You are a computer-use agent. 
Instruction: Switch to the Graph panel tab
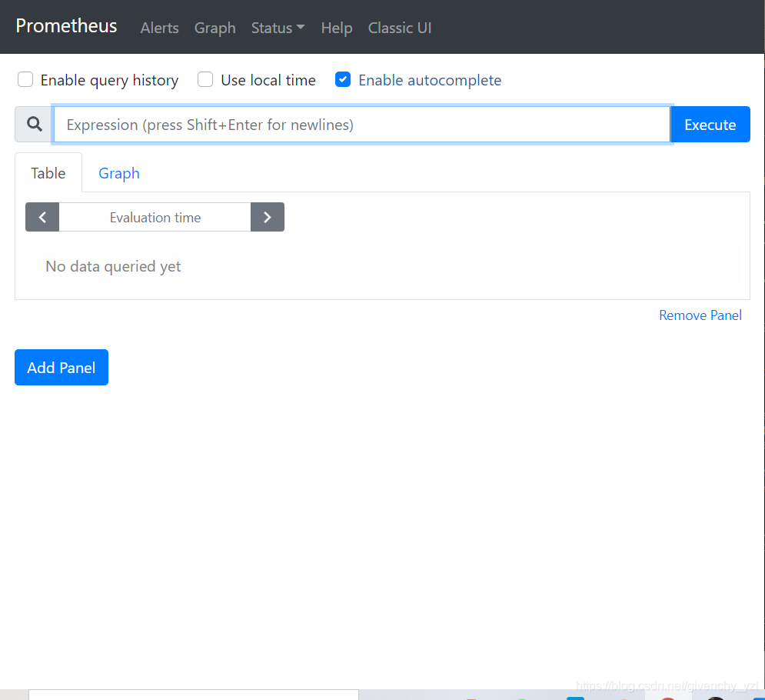click(119, 173)
